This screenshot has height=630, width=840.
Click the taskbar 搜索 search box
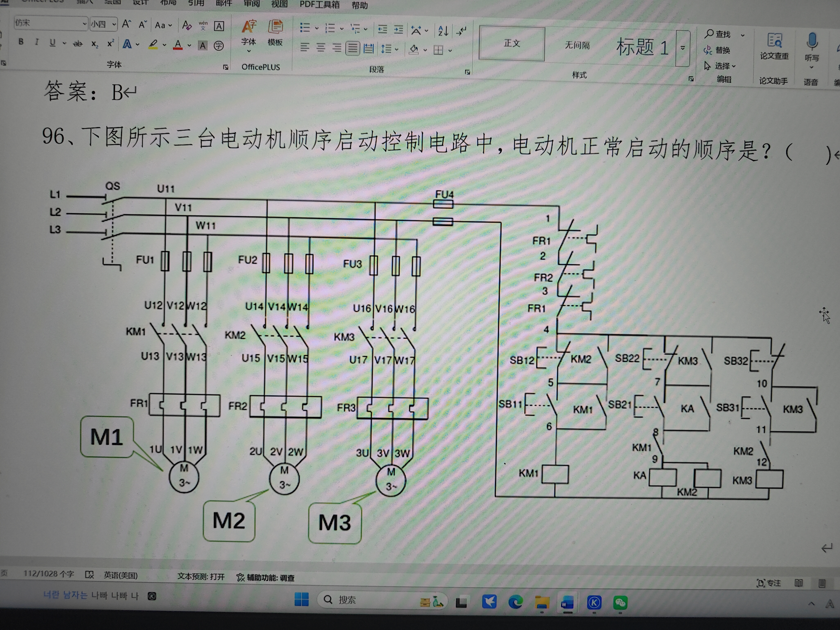(382, 600)
